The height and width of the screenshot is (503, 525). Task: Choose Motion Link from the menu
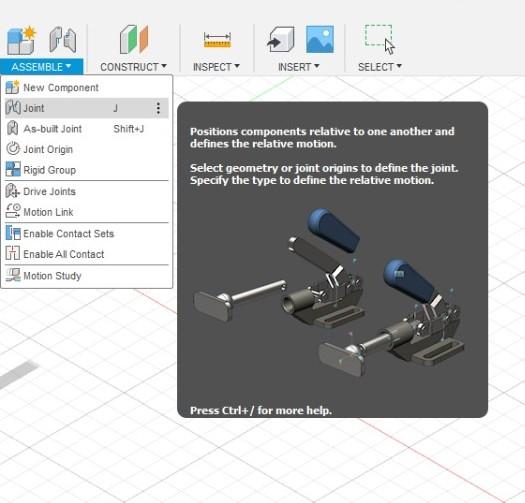coord(86,212)
